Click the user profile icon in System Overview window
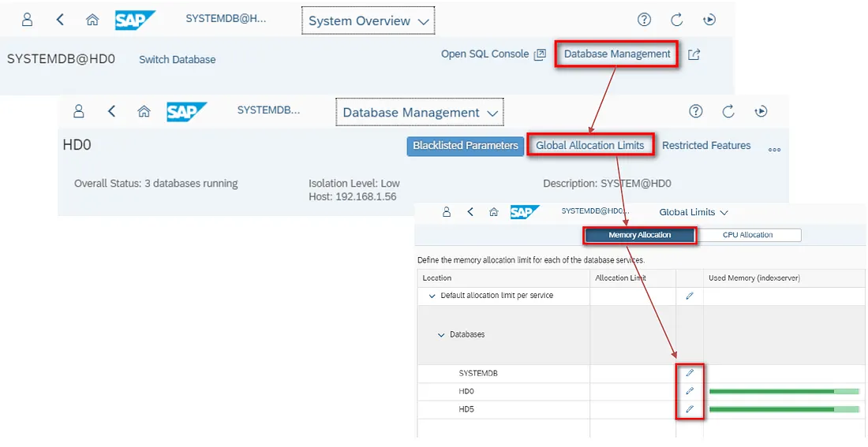Screen dimensions: 868x447 (x=27, y=20)
